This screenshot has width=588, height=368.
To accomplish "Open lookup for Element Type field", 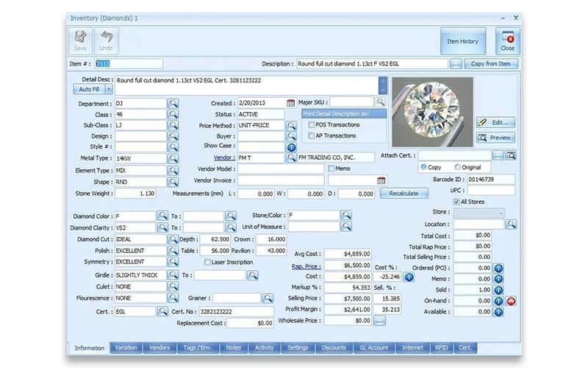I will (x=173, y=171).
